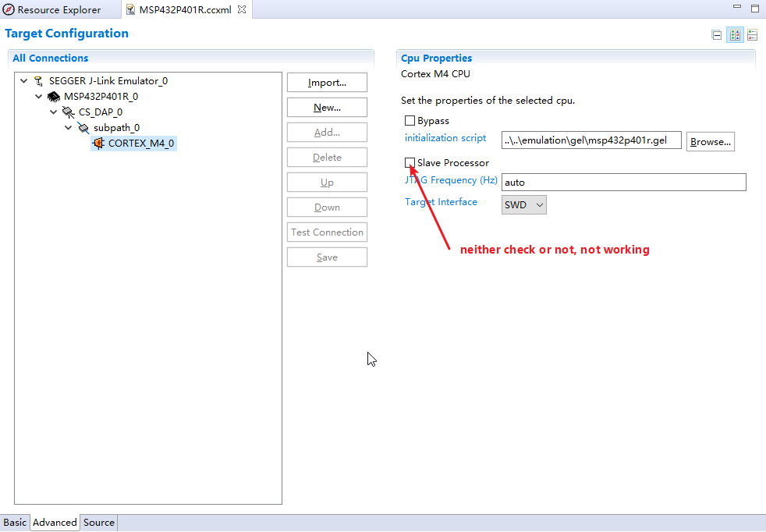The image size is (766, 532).
Task: Focus the initialization script path field
Action: (591, 140)
